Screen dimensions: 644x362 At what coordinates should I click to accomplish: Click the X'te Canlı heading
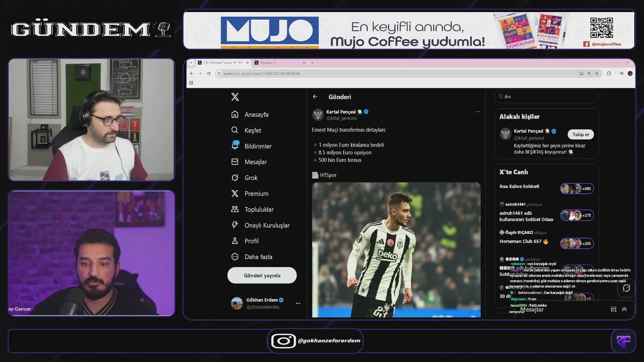pyautogui.click(x=514, y=172)
